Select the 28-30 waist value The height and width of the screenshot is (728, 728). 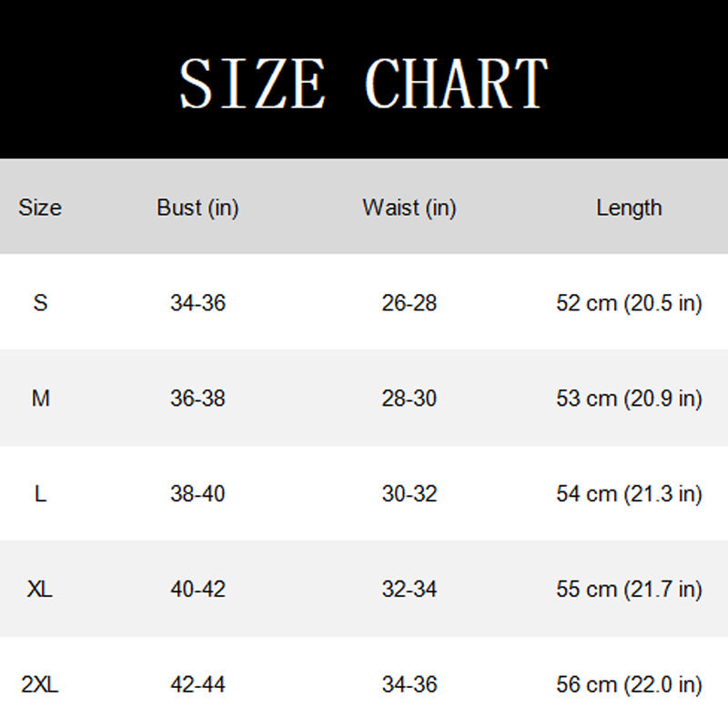coord(409,399)
